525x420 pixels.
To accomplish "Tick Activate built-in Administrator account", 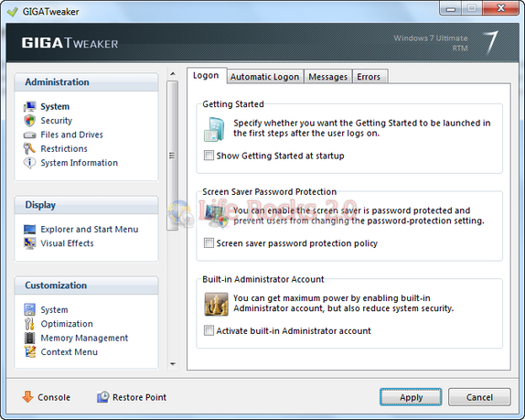I will point(209,330).
